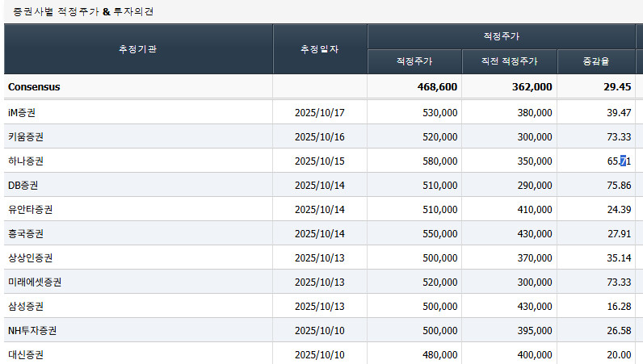The width and height of the screenshot is (643, 364).
Task: Click the NH투자증권 institution name
Action: click(x=32, y=330)
